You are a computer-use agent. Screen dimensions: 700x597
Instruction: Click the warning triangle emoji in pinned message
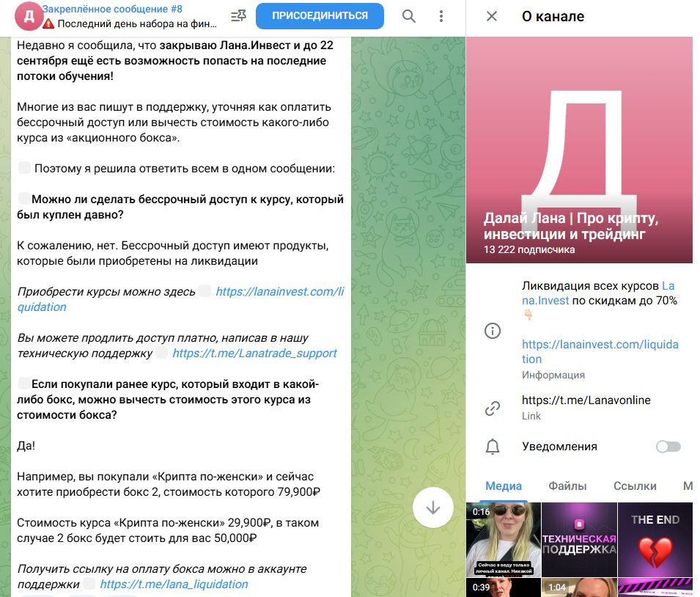pos(48,23)
